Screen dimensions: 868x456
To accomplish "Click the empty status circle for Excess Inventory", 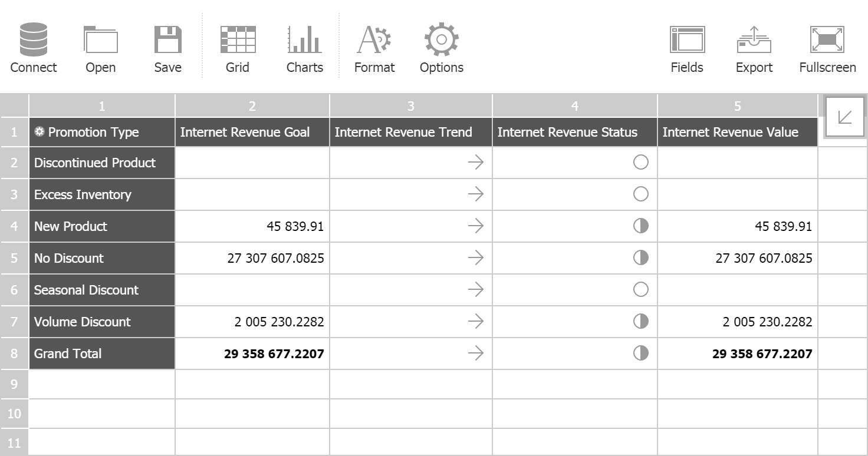I will (x=640, y=194).
